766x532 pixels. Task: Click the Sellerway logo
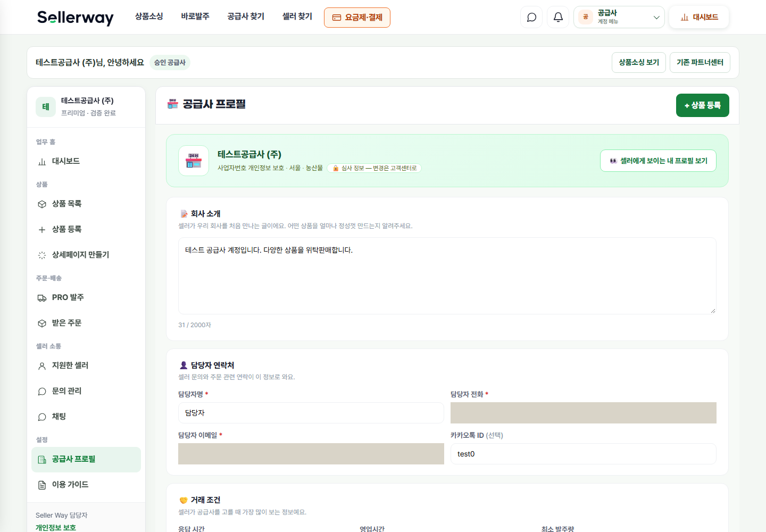[x=75, y=17]
